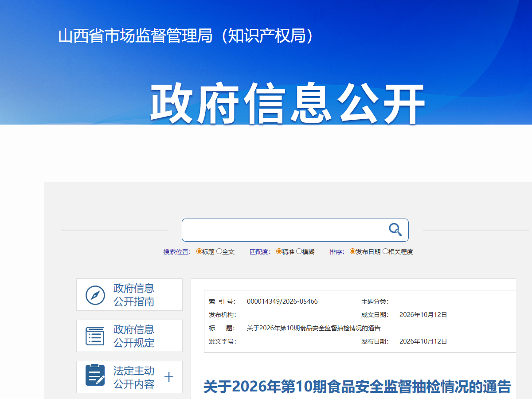This screenshot has width=532, height=399.
Task: Click the 成文日期 value 2026年10月12日
Action: pyautogui.click(x=423, y=315)
